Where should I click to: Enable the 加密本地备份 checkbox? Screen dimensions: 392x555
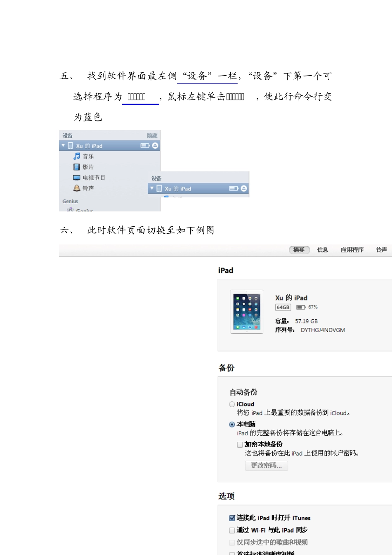(240, 444)
